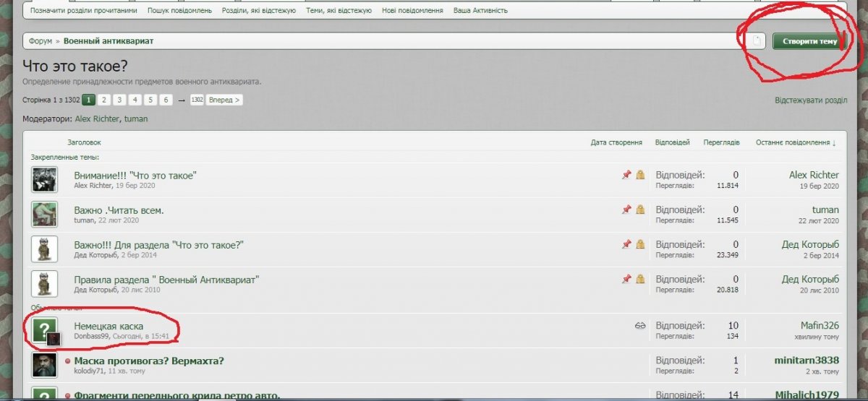Click kolodiy71's avatar on 'Маска противогаз?' thread

tap(44, 364)
